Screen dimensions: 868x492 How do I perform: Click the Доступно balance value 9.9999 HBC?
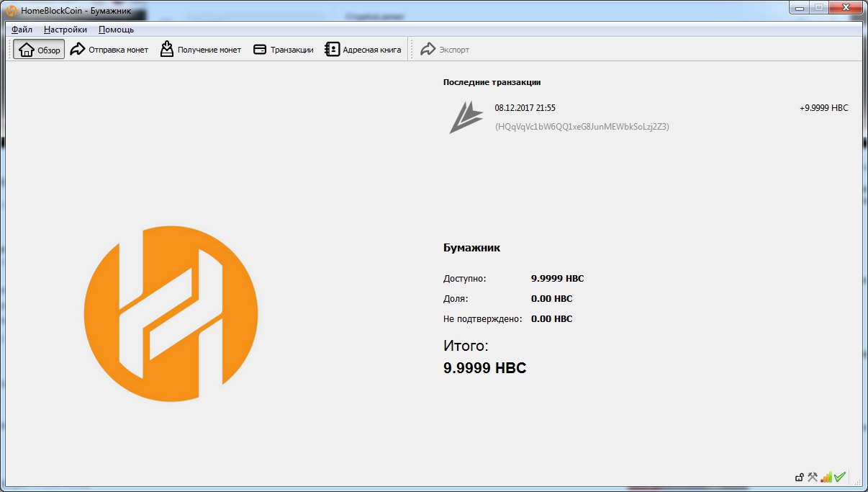pos(557,278)
